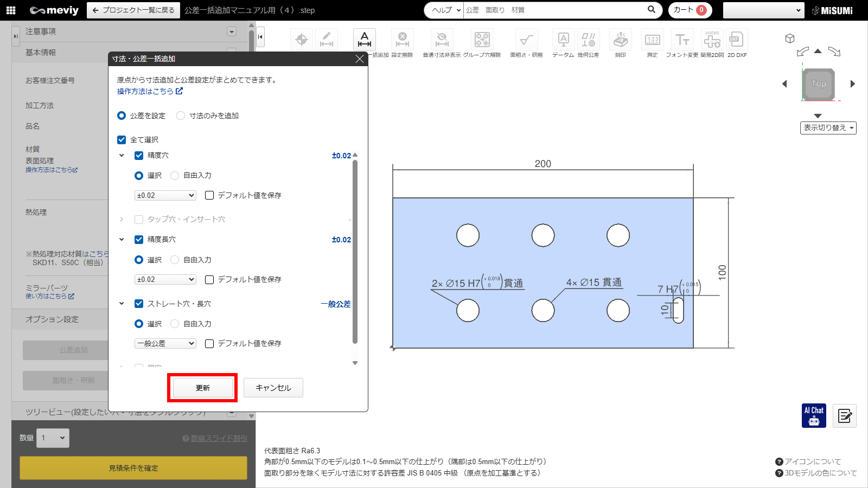Screen dimensions: 868x488
Task: Open the surface roughness (面粗さ・研削) tool
Action: click(526, 40)
